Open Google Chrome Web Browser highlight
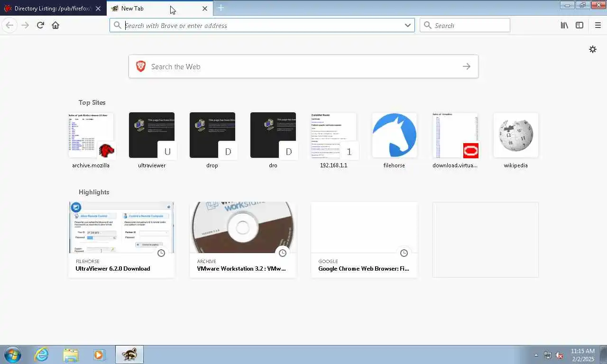Viewport: 607px width, 364px height. [364, 239]
